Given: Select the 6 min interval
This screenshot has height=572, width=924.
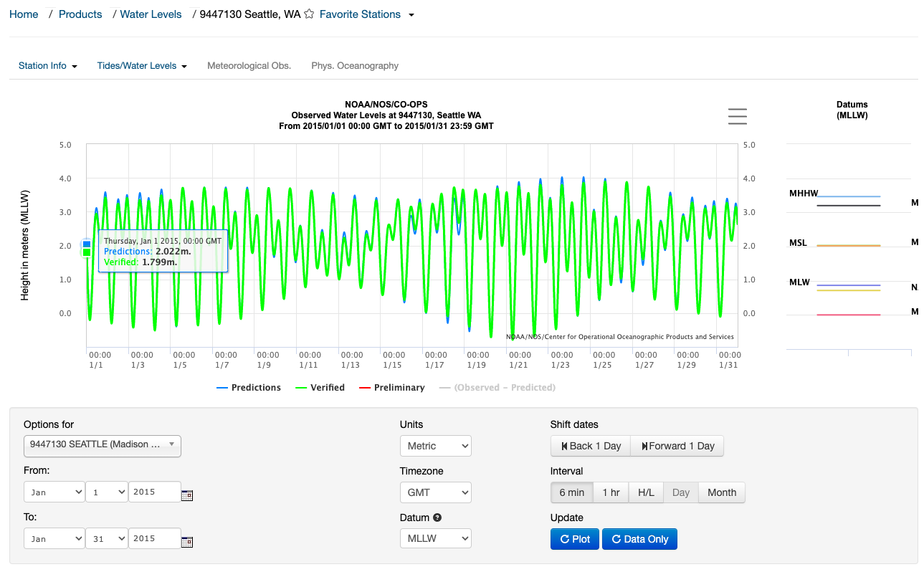Looking at the screenshot, I should click(x=572, y=492).
